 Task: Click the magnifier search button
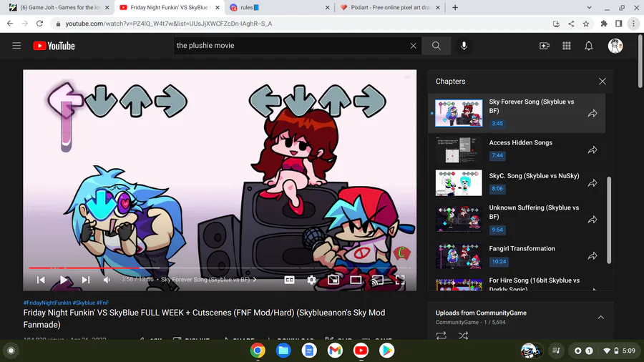pos(436,46)
